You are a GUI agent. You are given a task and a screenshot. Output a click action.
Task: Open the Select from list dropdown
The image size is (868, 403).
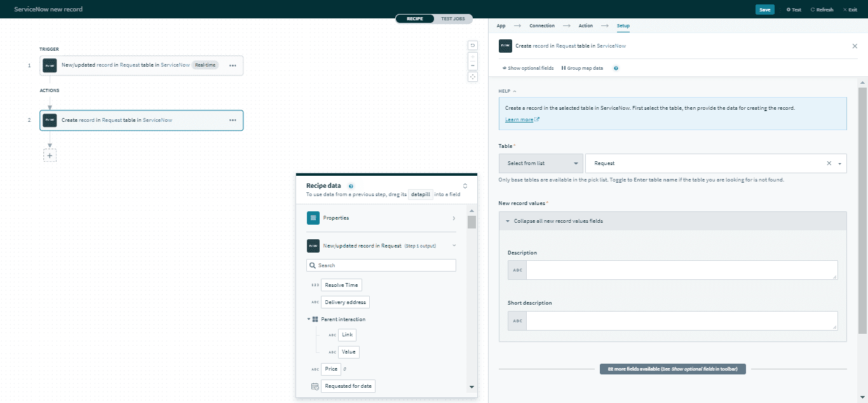click(x=541, y=163)
